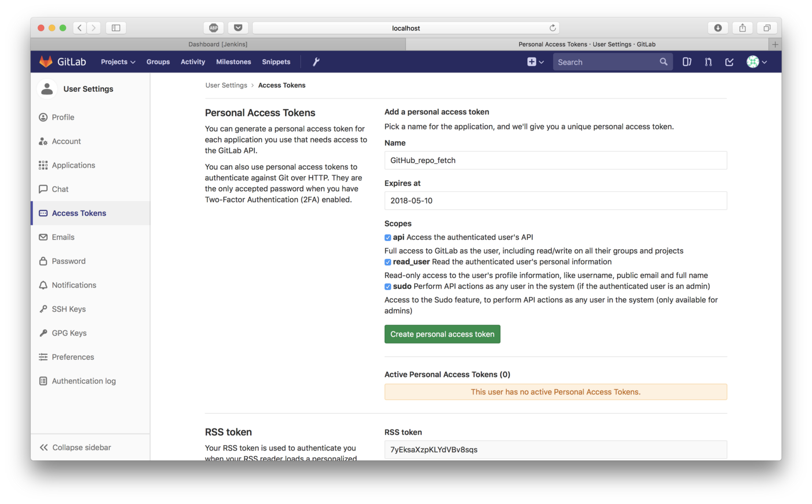Click the User Settings breadcrumb link
This screenshot has height=504, width=812.
point(226,85)
